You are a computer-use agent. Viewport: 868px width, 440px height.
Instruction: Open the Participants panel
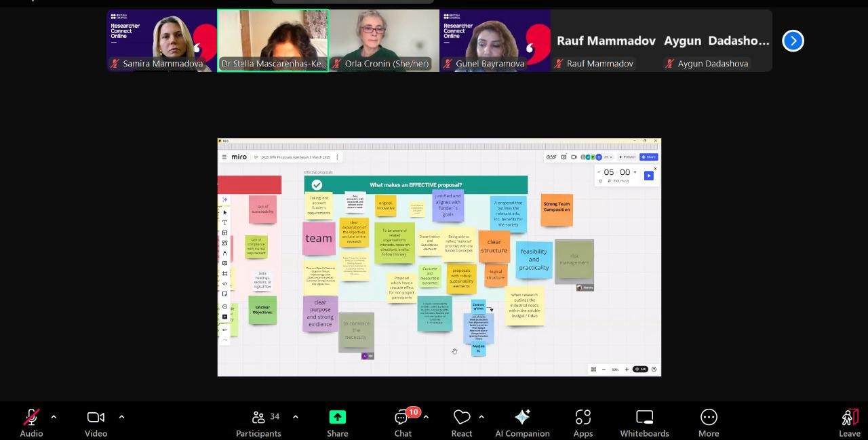(258, 417)
